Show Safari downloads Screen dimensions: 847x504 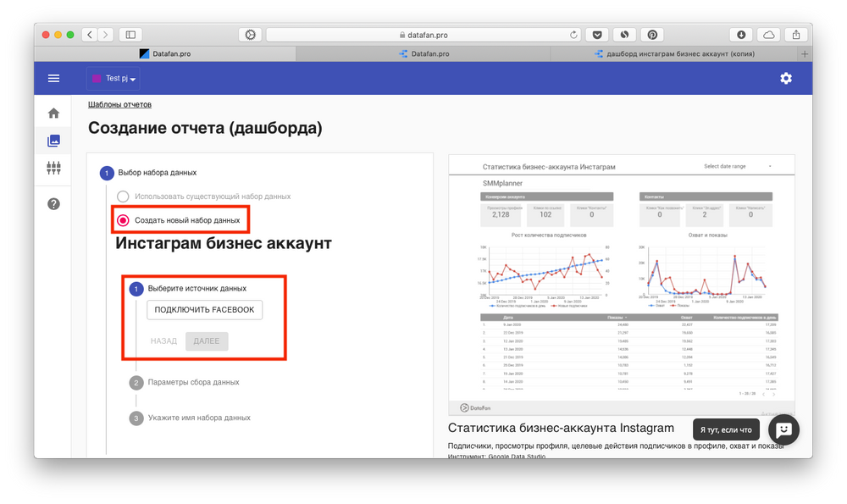(741, 35)
